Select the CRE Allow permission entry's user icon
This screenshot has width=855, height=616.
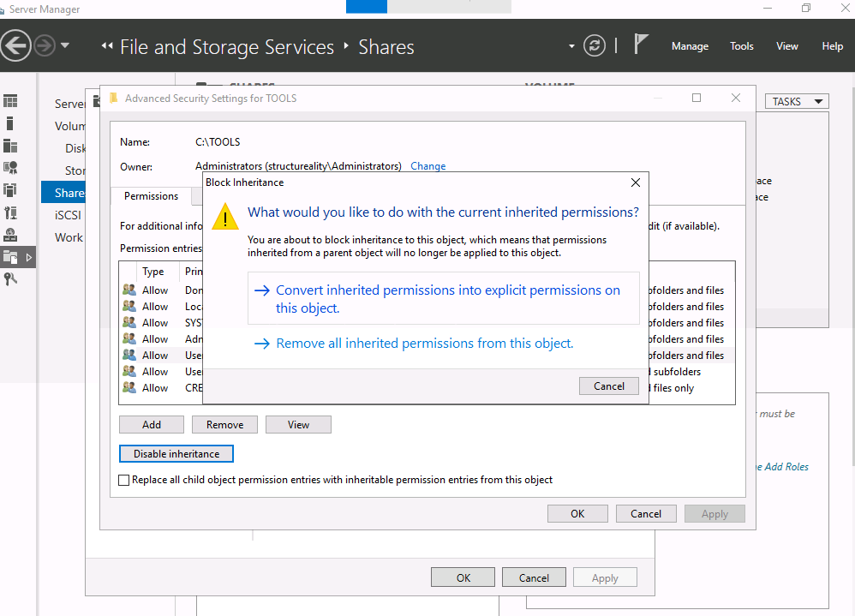coord(129,387)
